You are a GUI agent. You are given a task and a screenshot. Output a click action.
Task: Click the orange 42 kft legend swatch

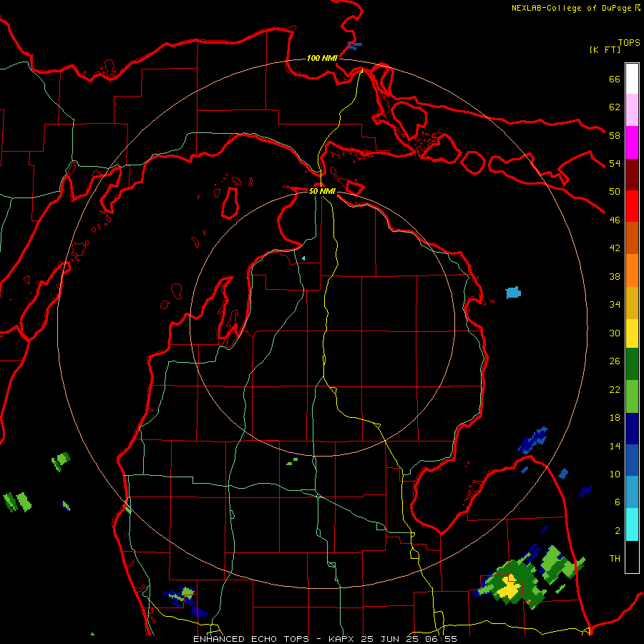point(632,270)
